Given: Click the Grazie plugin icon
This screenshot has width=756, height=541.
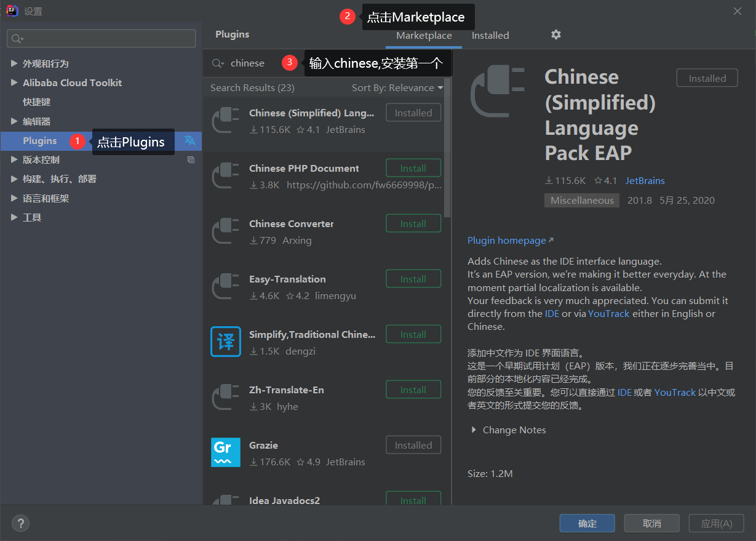Looking at the screenshot, I should point(226,452).
